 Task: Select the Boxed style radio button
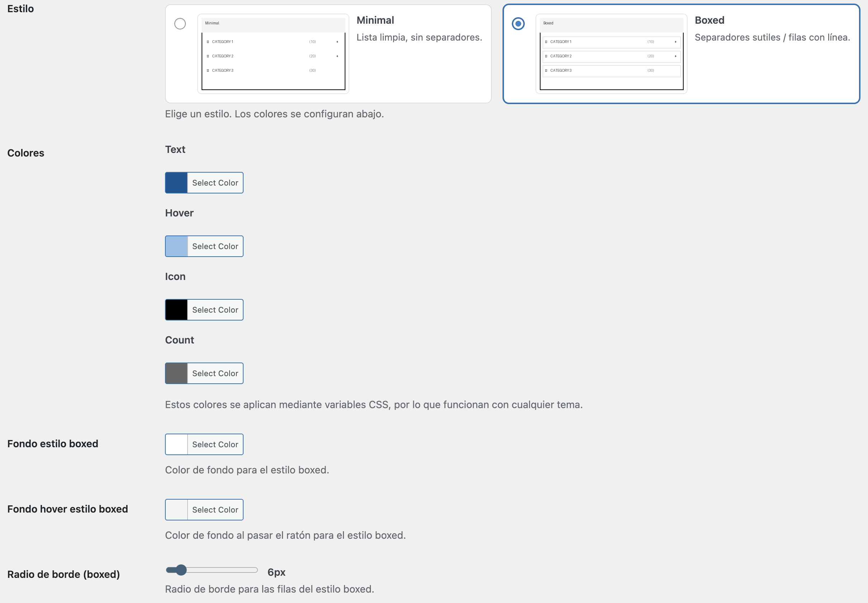[518, 24]
